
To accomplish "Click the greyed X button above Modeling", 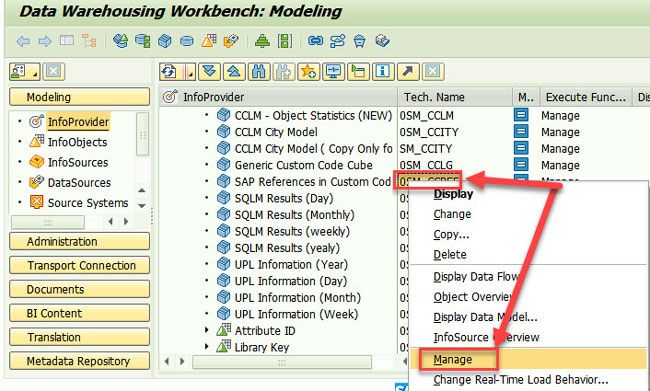I will (x=54, y=72).
